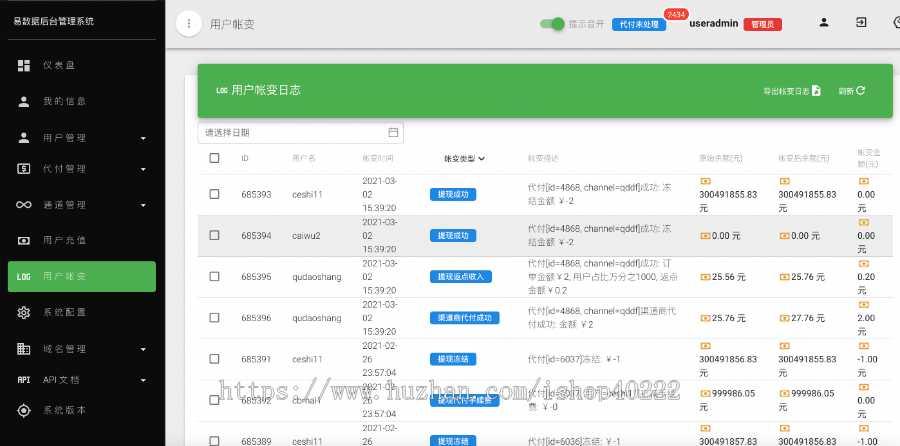Click the calendar icon in date field
This screenshot has height=446, width=900.
(393, 132)
